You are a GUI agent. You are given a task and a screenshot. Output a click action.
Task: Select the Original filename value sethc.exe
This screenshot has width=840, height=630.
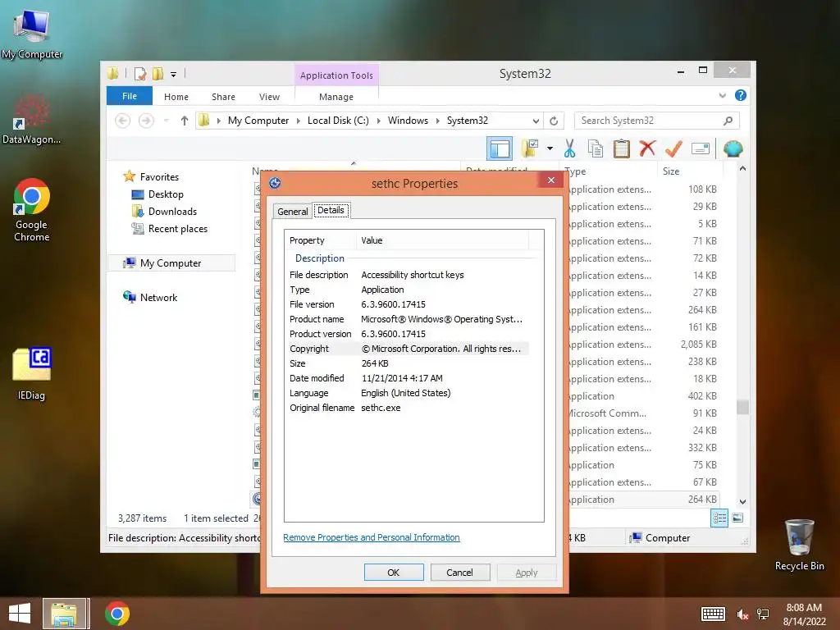(381, 408)
